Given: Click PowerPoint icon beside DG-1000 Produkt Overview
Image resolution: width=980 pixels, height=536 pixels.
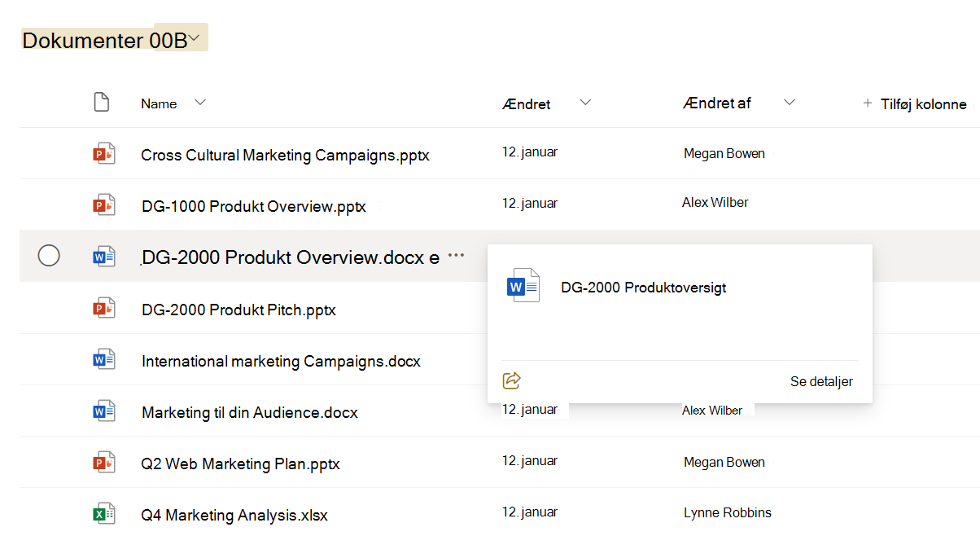Looking at the screenshot, I should 104,205.
